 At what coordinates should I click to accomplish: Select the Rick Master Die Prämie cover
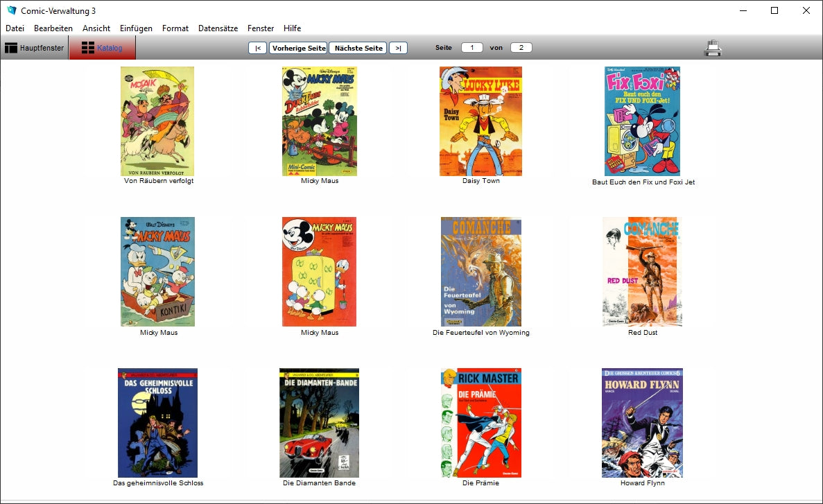pyautogui.click(x=480, y=422)
